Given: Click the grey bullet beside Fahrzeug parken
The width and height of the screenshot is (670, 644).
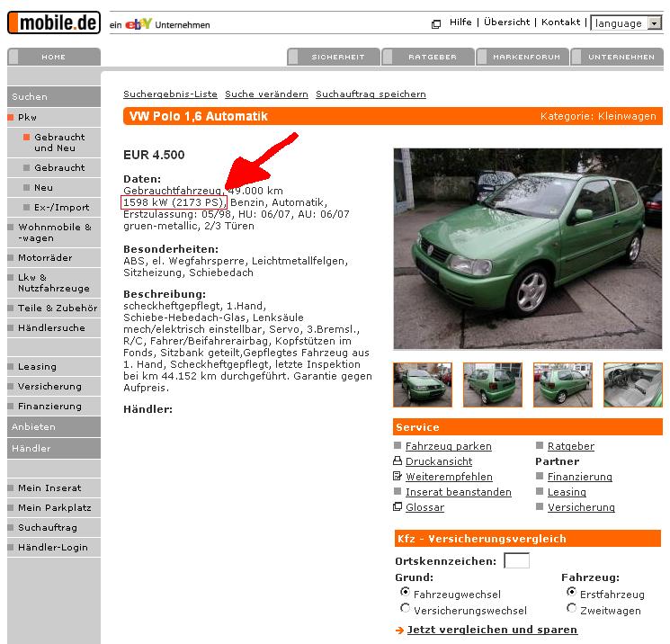Looking at the screenshot, I should pos(398,446).
